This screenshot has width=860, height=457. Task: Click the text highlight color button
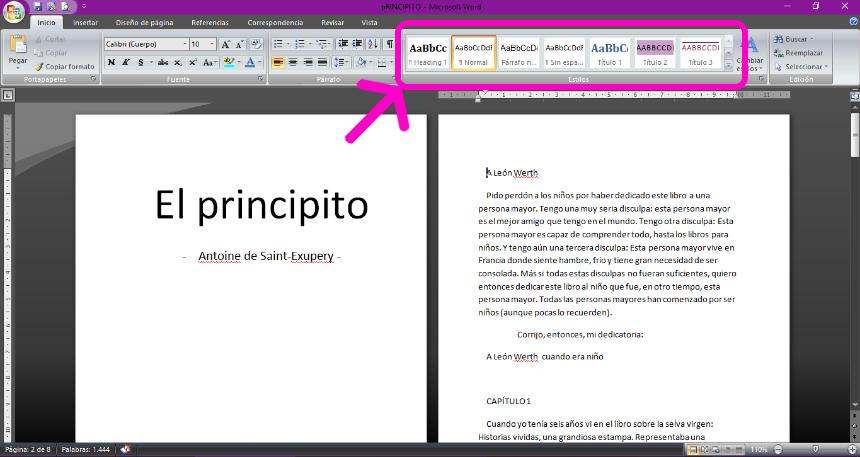(229, 63)
